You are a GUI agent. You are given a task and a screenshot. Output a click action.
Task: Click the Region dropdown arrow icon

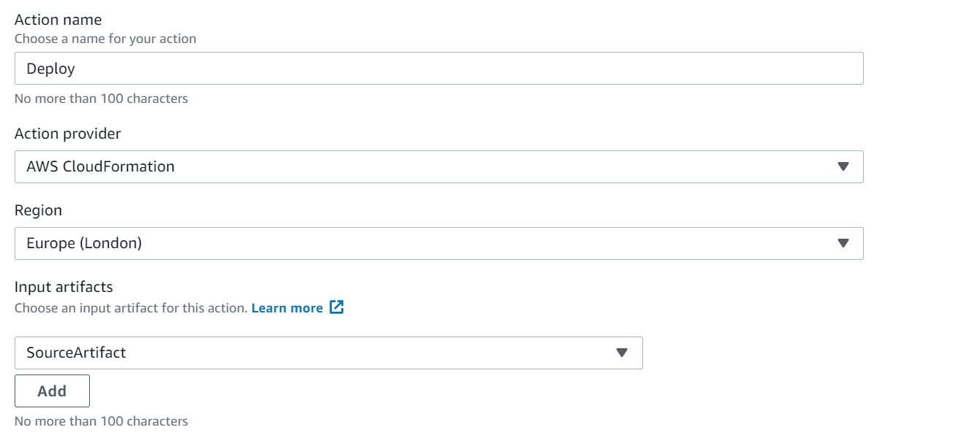tap(843, 243)
